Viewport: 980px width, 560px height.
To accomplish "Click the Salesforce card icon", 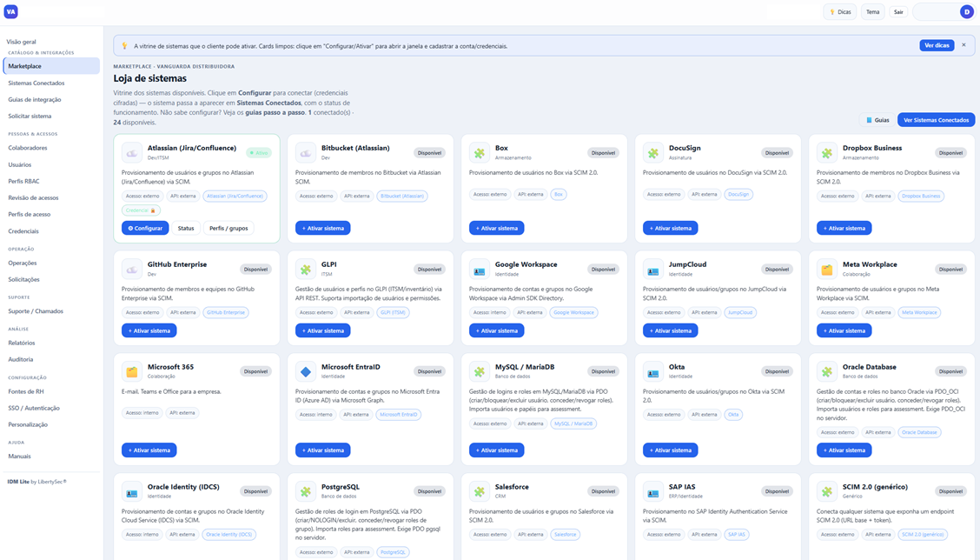I will 480,491.
